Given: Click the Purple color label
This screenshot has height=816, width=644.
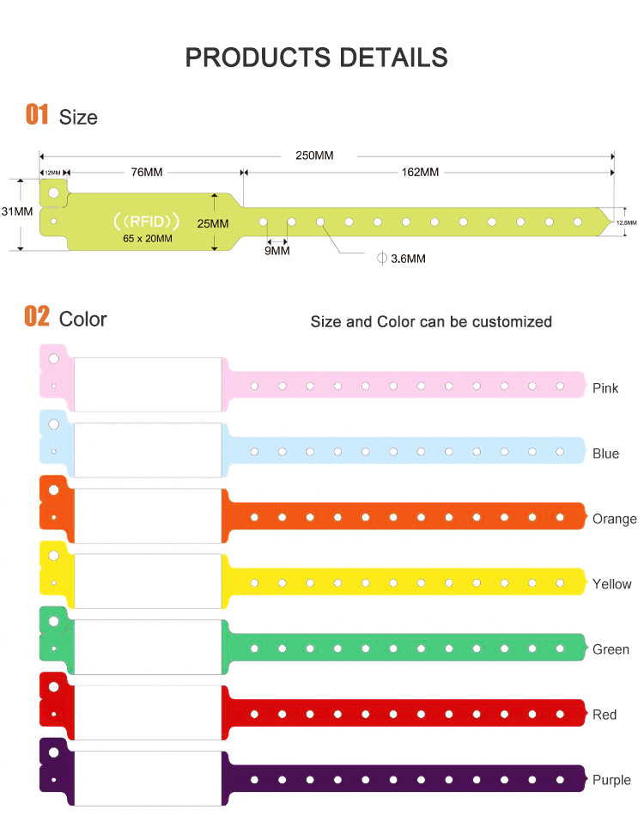Looking at the screenshot, I should 611,780.
